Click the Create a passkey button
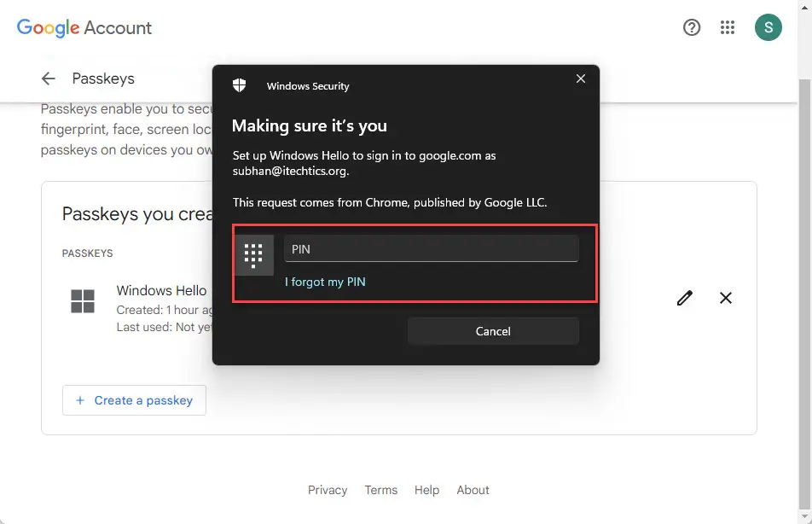Viewport: 812px width, 524px height. [134, 400]
